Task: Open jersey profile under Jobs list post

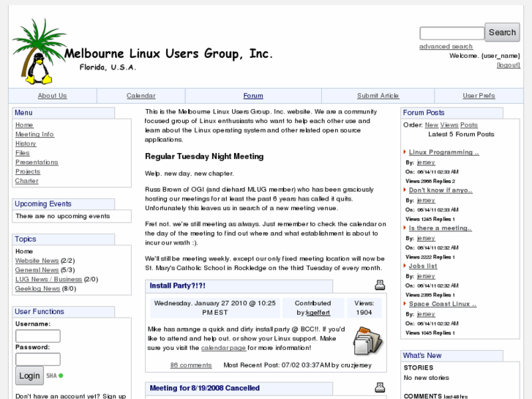Action: click(x=426, y=276)
